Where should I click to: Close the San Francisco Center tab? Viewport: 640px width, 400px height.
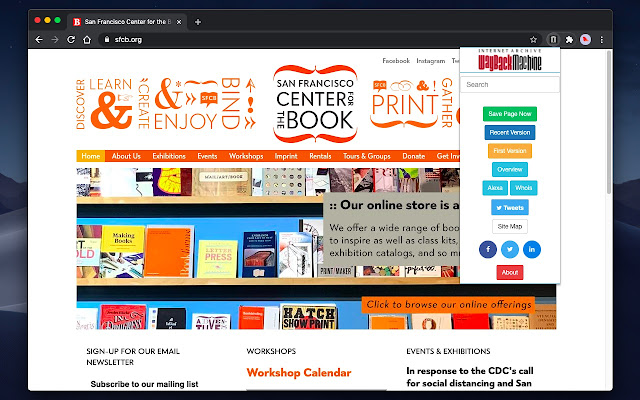click(x=179, y=22)
